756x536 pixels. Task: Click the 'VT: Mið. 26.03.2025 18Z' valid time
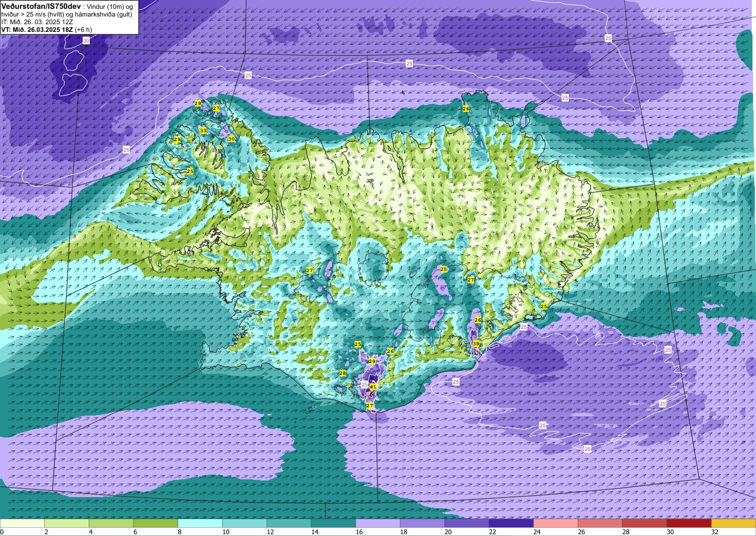[37, 30]
